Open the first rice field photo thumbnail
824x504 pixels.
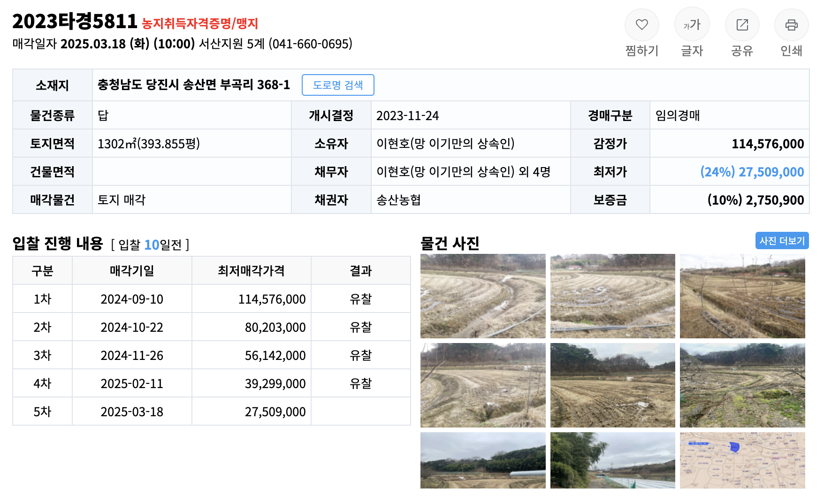pos(483,296)
